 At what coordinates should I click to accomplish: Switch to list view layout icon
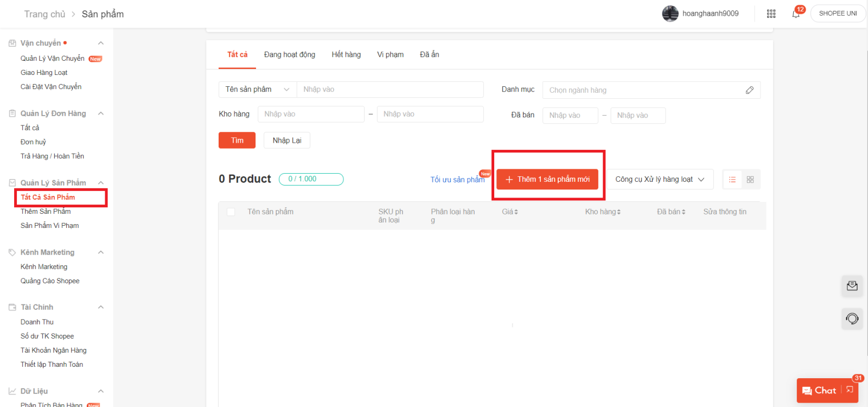[732, 180]
